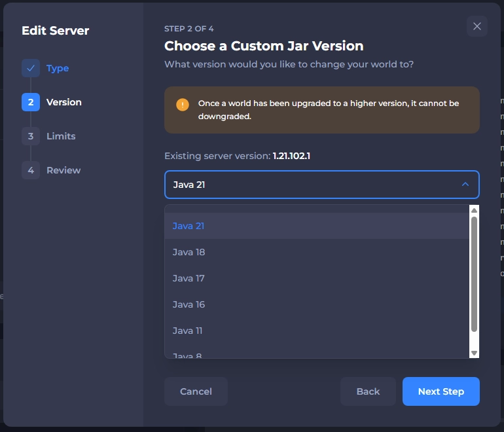Collapse the Java version dropdown chevron
This screenshot has height=432, width=504.
tap(465, 185)
